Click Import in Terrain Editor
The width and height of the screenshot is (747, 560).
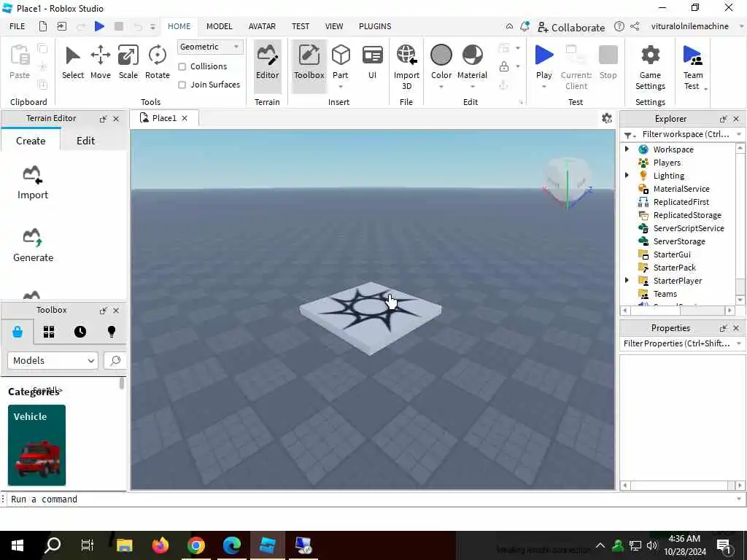[x=32, y=183]
